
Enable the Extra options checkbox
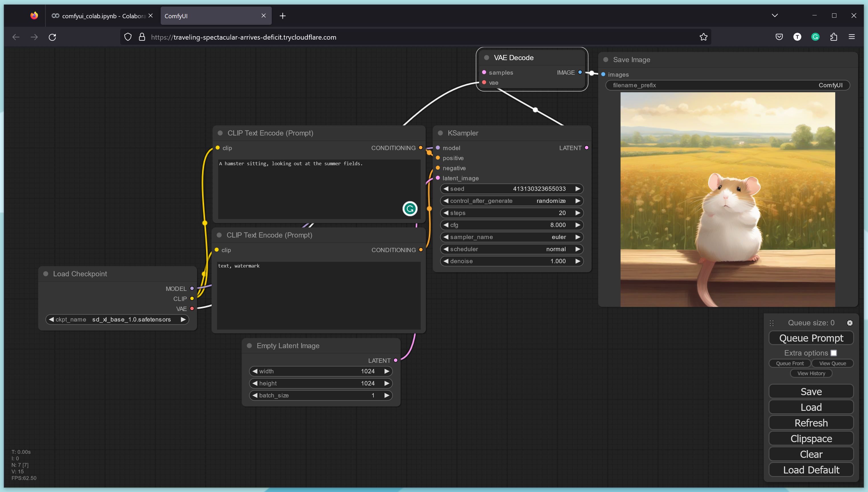pos(834,353)
